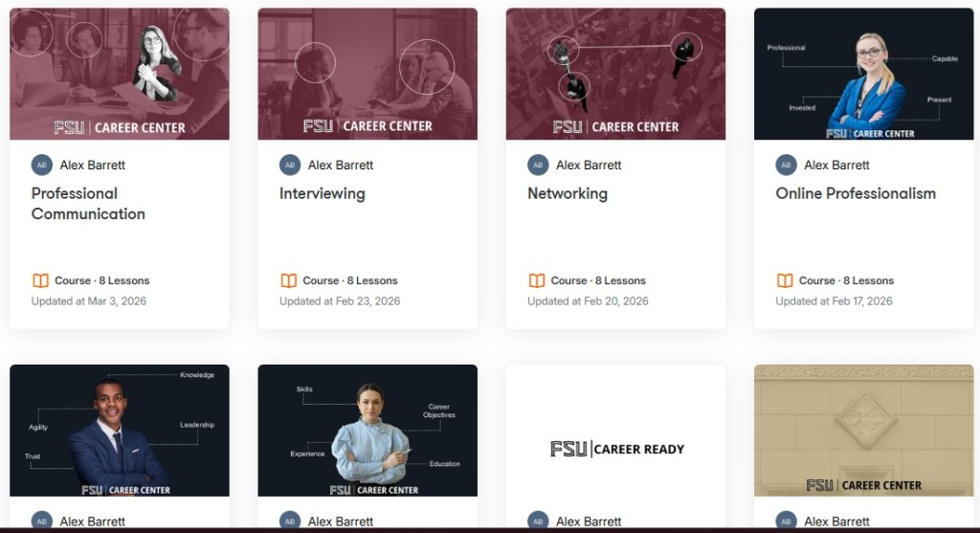The image size is (980, 533).
Task: Select the blonde woman Online Professionalism thumbnail
Action: pos(864,74)
